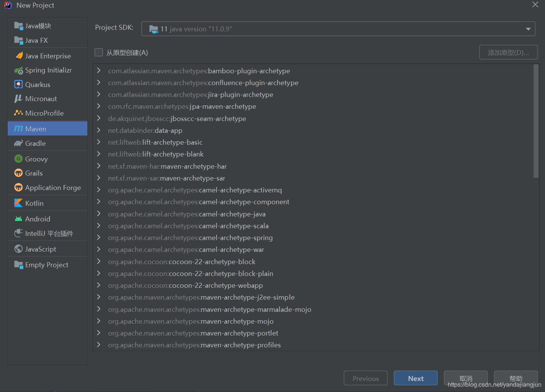The height and width of the screenshot is (392, 545).
Task: Select maven-archetype-sar row
Action: pos(313,178)
